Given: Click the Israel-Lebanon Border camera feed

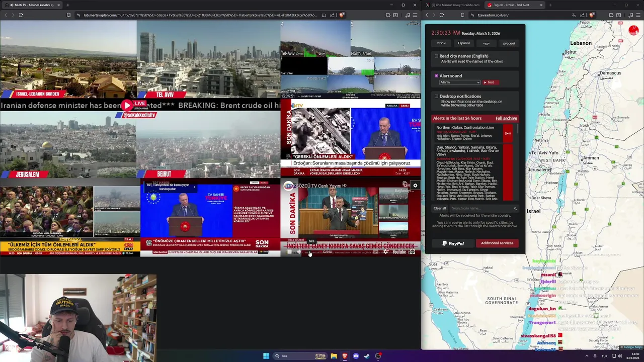Looking at the screenshot, I should (68, 59).
